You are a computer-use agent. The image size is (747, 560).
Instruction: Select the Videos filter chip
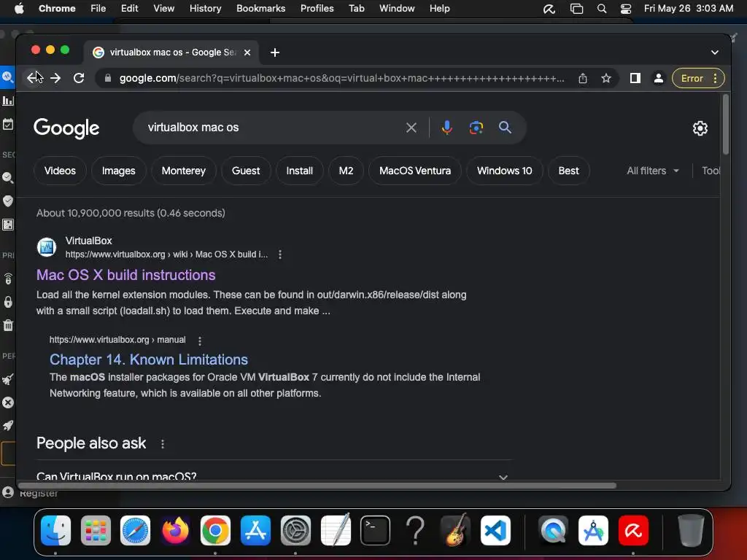click(60, 171)
